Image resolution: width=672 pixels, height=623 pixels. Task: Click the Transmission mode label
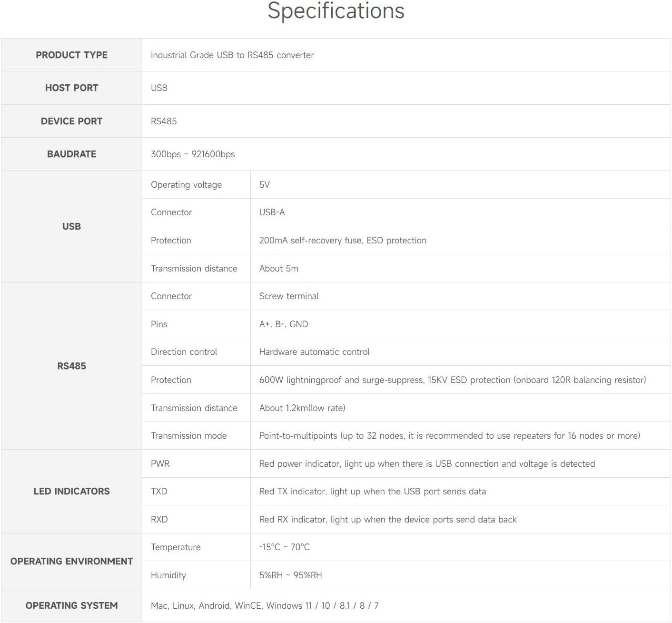point(188,435)
